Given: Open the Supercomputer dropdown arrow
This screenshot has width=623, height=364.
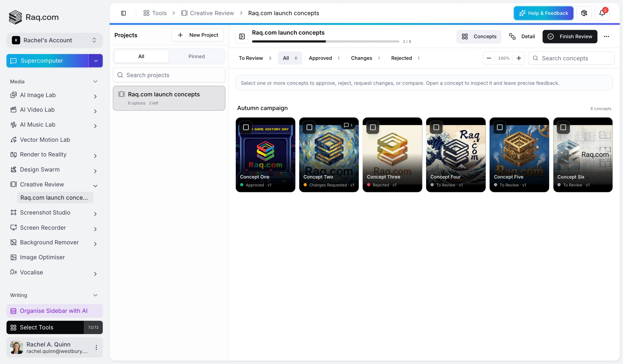Looking at the screenshot, I should [x=96, y=61].
